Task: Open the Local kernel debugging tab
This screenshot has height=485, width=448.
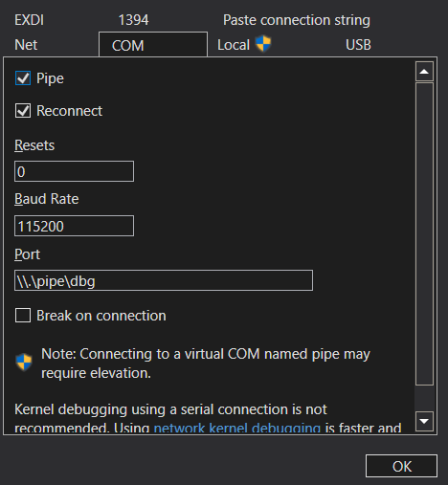Action: [234, 45]
